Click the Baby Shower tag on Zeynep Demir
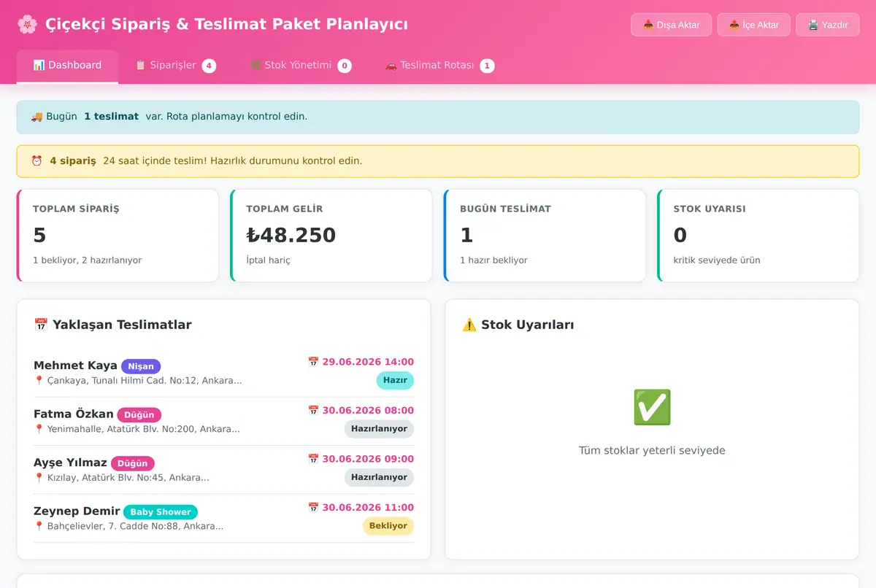This screenshot has width=876, height=588. (161, 512)
